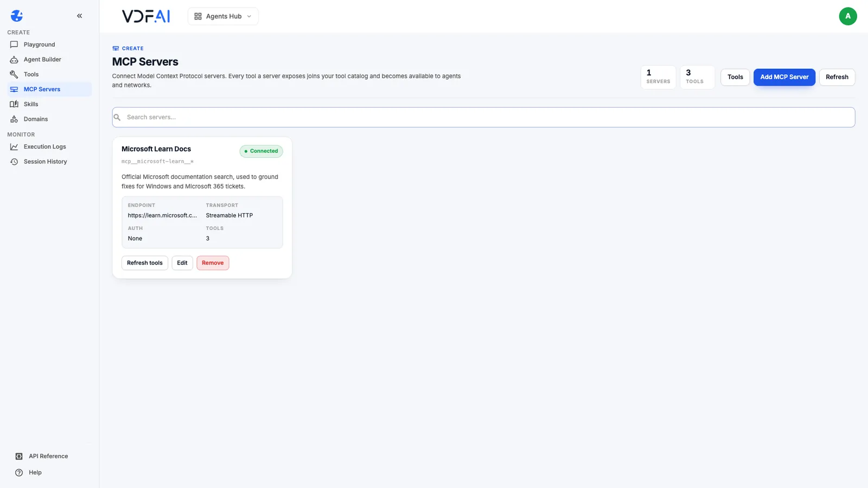Click the search magnifier icon
Viewport: 868px width, 488px height.
point(117,117)
